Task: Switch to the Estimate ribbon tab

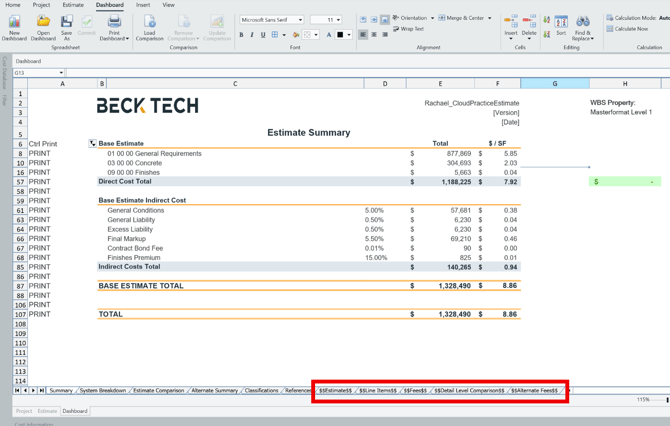Action: coord(73,5)
